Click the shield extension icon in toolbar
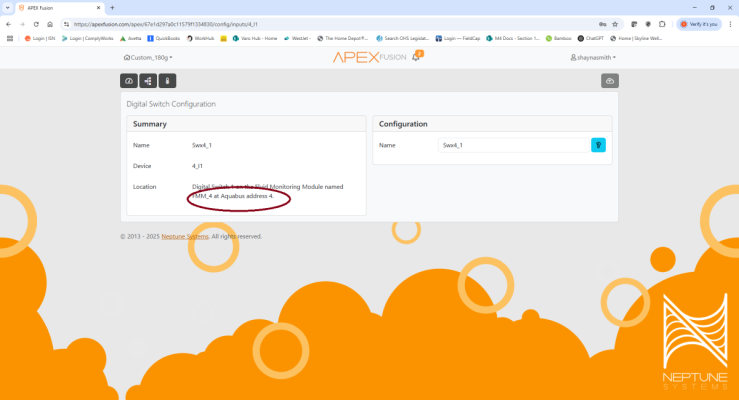The image size is (739, 400). pos(648,24)
